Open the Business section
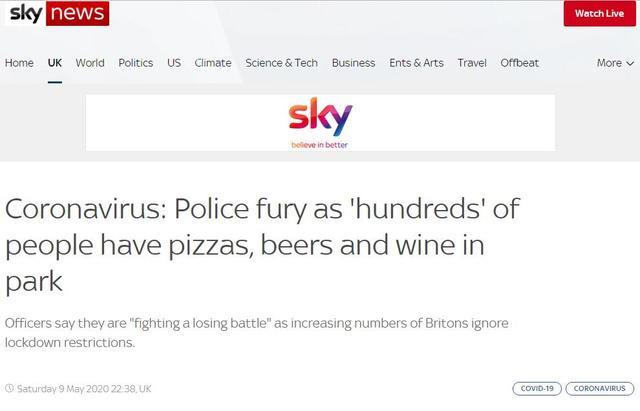This screenshot has height=411, width=640. pyautogui.click(x=353, y=63)
